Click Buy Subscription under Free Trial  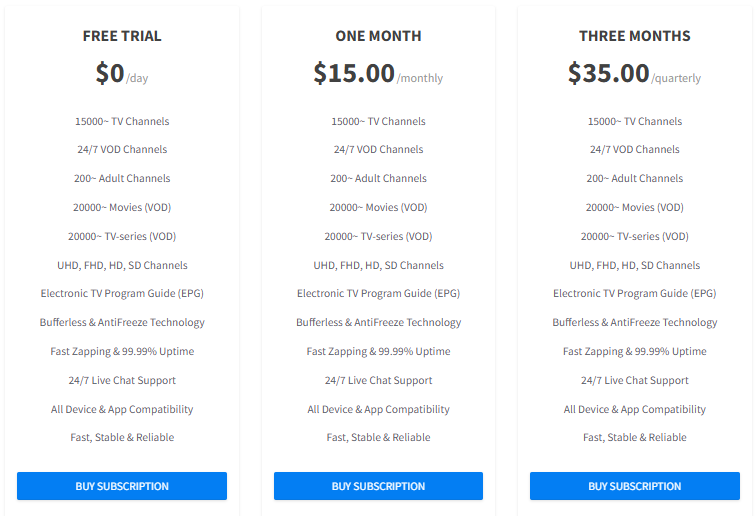tap(122, 486)
